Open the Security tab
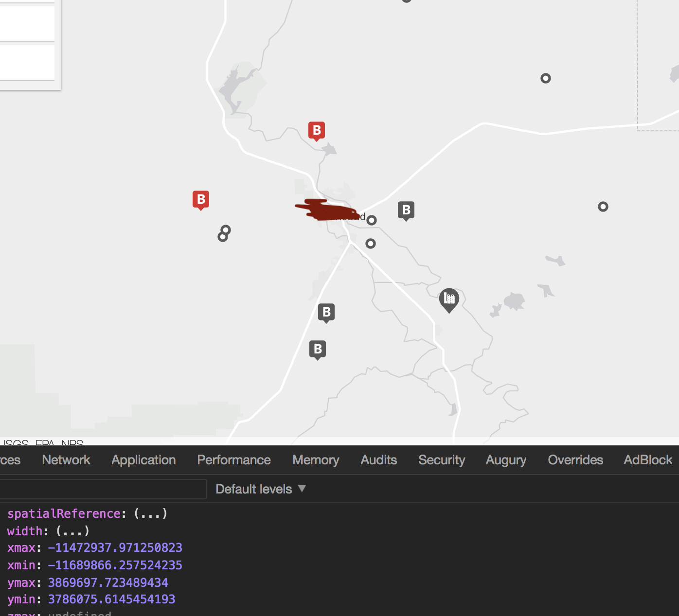The height and width of the screenshot is (616, 679). 442,460
